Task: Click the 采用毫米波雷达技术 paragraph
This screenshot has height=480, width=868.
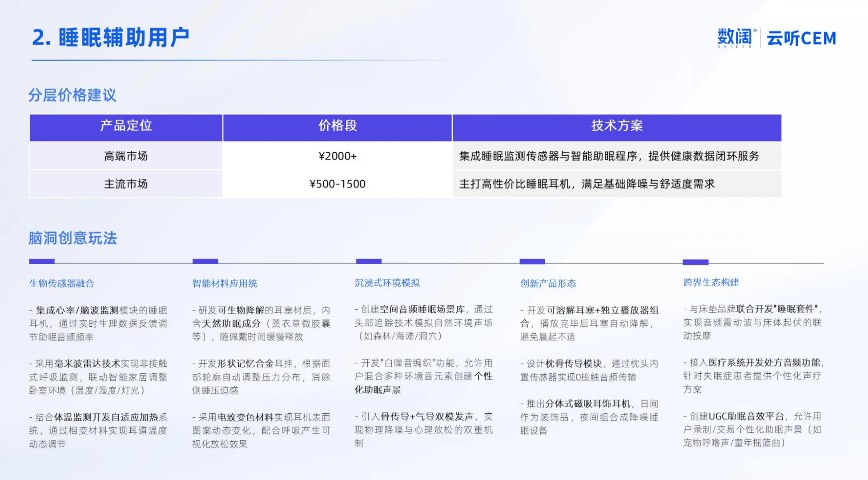Action: coord(98,377)
